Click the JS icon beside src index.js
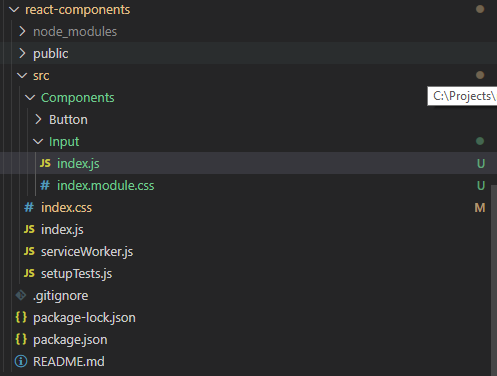This screenshot has width=497, height=376. (x=29, y=229)
